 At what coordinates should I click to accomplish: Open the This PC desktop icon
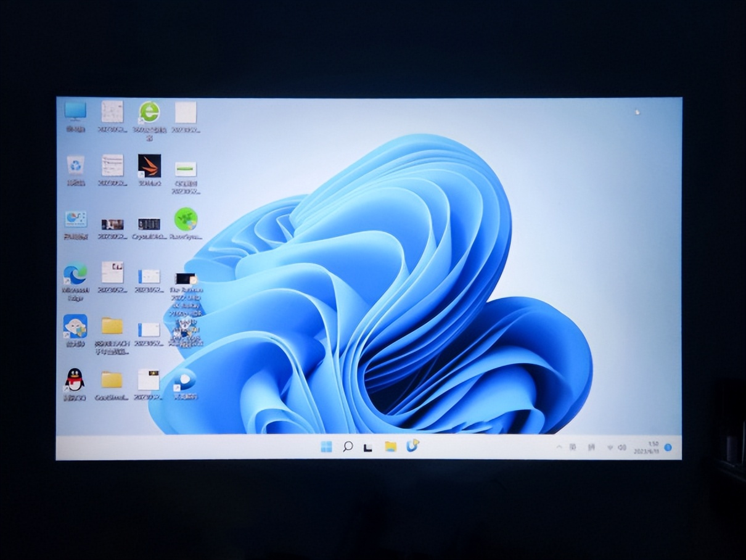point(75,111)
